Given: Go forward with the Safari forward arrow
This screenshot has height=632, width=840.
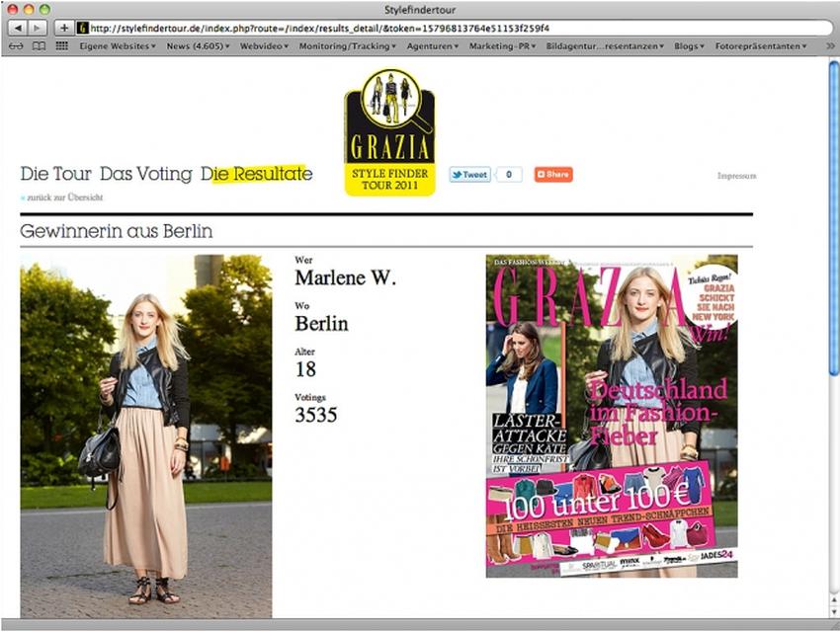Looking at the screenshot, I should tap(37, 28).
